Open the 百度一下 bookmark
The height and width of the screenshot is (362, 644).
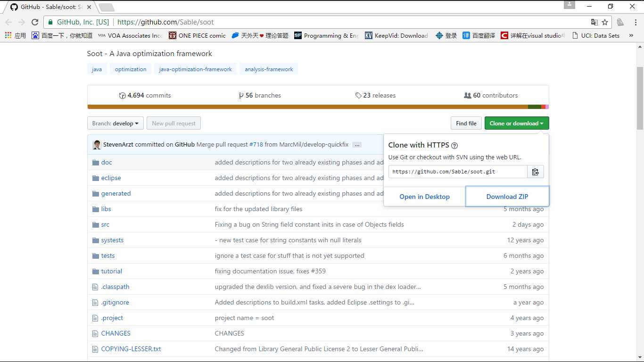pyautogui.click(x=62, y=35)
